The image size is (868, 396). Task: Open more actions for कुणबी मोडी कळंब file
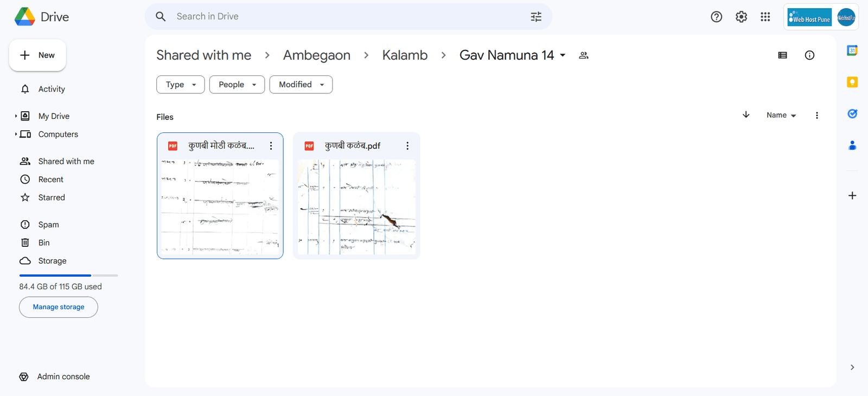tap(271, 146)
